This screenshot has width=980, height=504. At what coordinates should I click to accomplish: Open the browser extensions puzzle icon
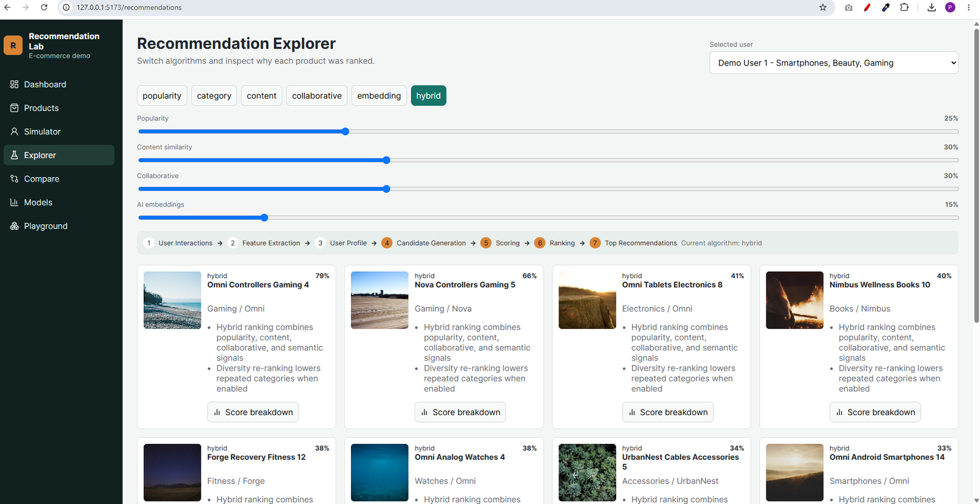[x=904, y=7]
